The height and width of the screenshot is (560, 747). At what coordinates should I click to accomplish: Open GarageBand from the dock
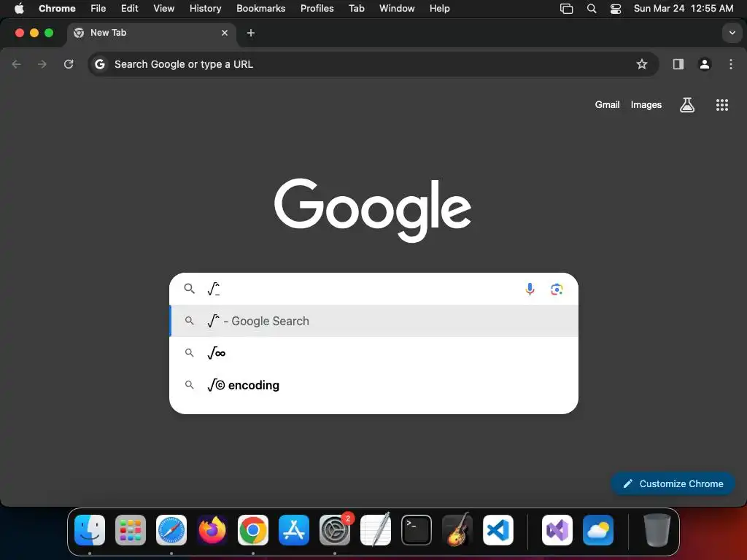457,530
